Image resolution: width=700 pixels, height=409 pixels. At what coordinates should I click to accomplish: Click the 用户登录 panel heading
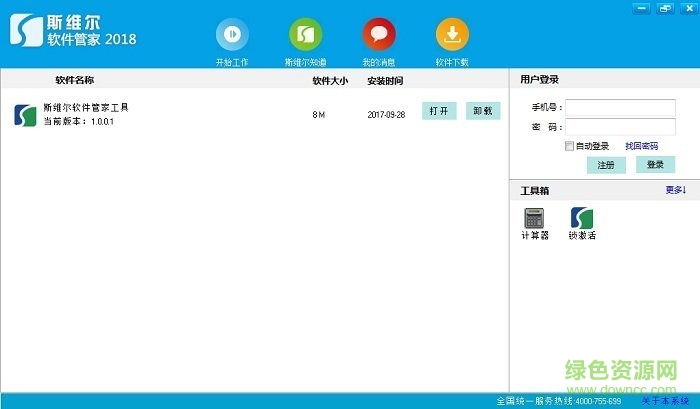pyautogui.click(x=539, y=79)
